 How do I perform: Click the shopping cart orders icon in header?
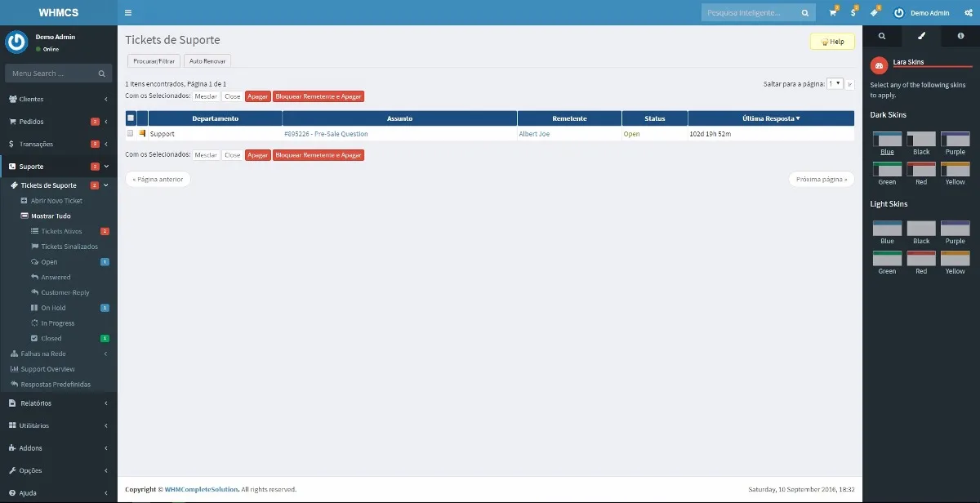point(833,13)
